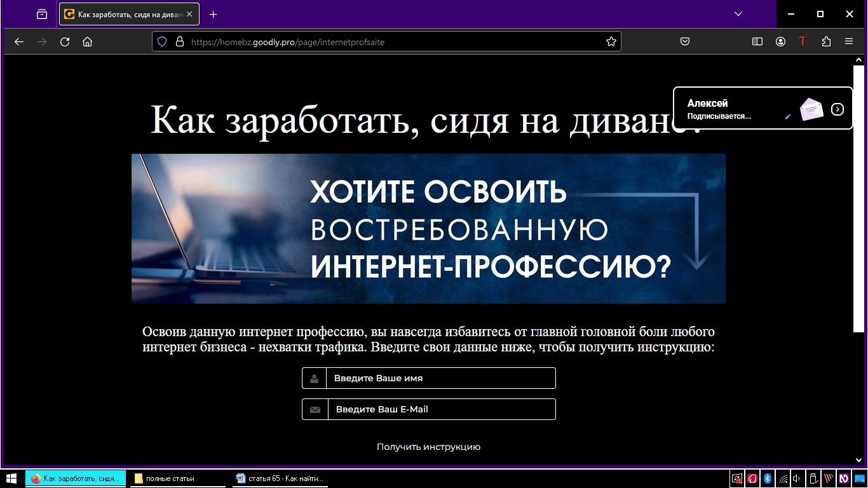Click the scrollbar down arrow

858,459
